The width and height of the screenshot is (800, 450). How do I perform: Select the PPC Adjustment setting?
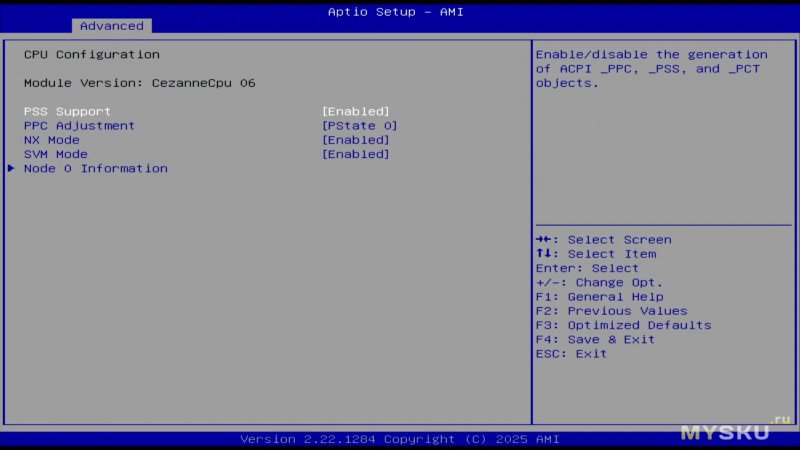click(79, 126)
